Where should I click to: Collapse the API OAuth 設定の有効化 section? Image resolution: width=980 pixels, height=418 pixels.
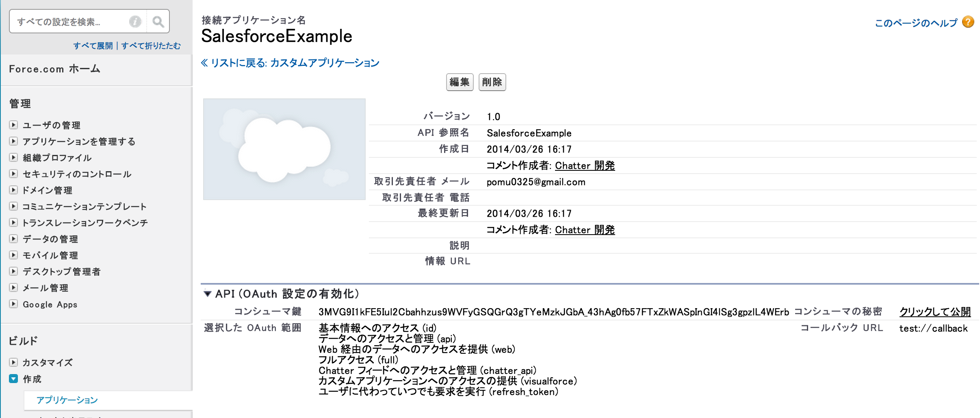tap(208, 293)
